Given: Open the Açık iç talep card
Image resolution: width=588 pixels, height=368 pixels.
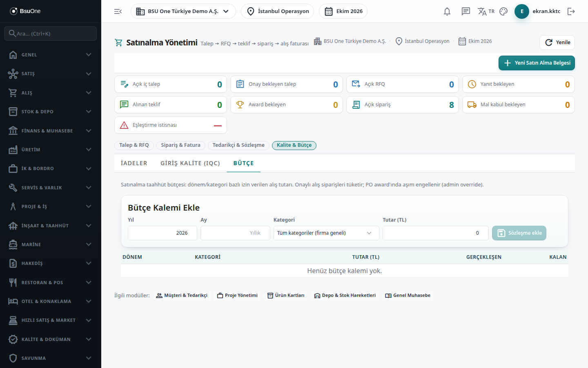Looking at the screenshot, I should coord(171,84).
